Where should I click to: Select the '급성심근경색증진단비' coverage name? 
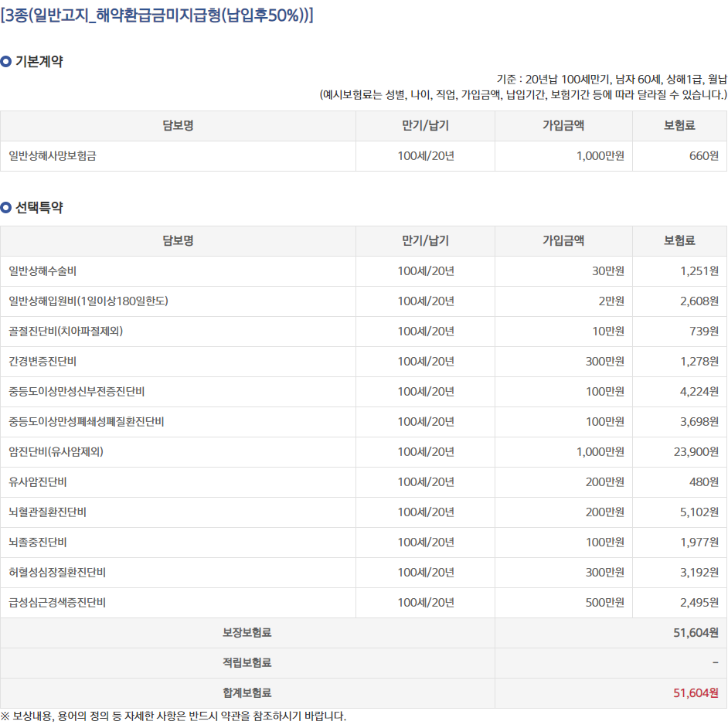click(57, 603)
